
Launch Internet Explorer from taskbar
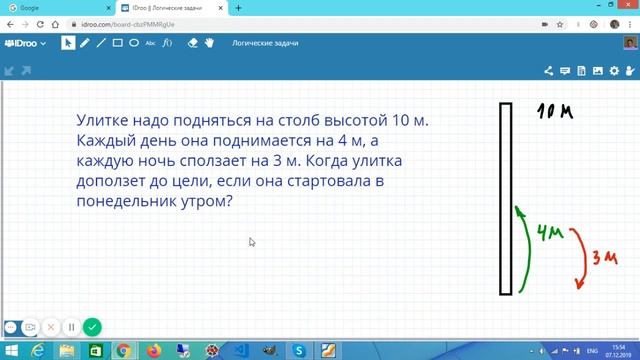click(x=38, y=351)
